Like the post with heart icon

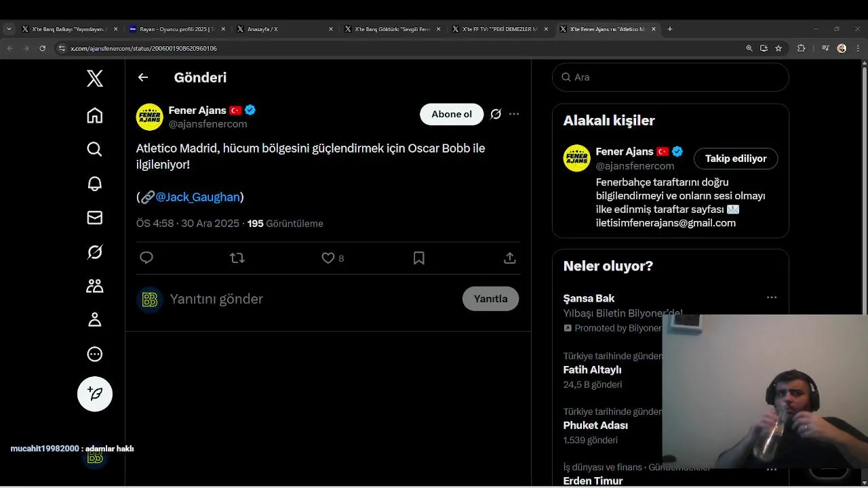point(328,258)
